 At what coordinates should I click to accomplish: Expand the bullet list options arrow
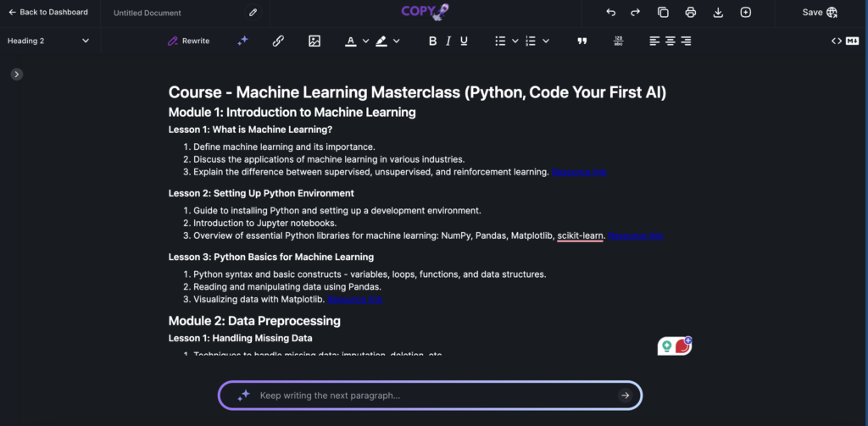(515, 41)
